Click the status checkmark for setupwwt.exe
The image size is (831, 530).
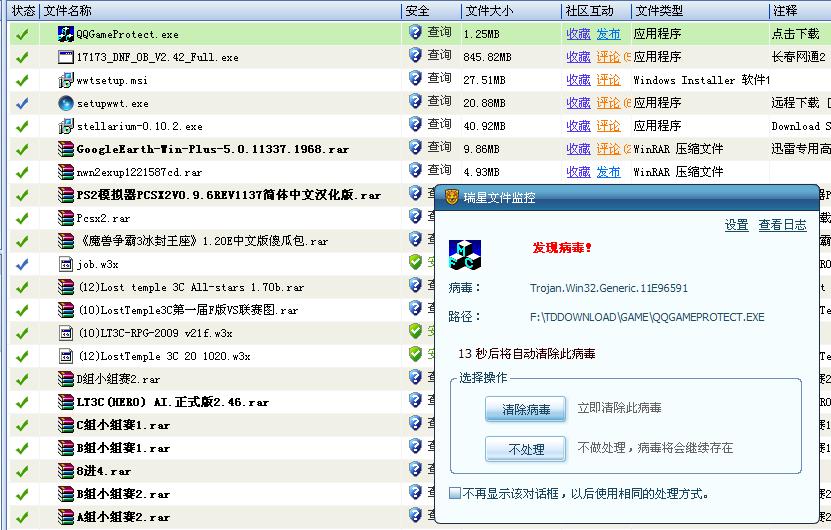[22, 103]
